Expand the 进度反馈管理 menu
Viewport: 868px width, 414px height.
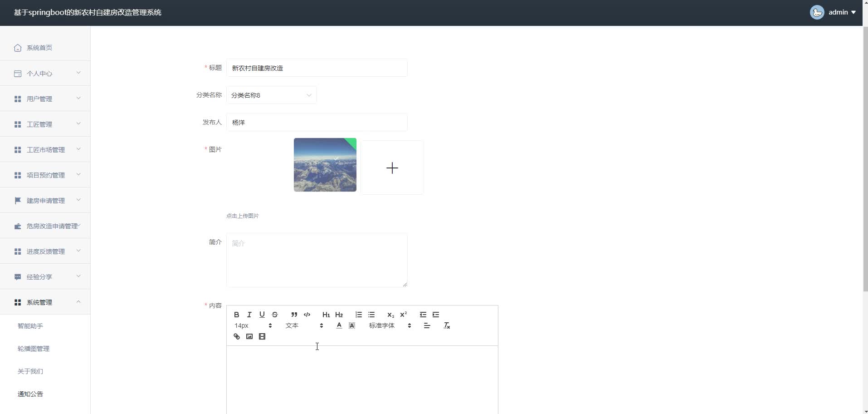tap(45, 251)
